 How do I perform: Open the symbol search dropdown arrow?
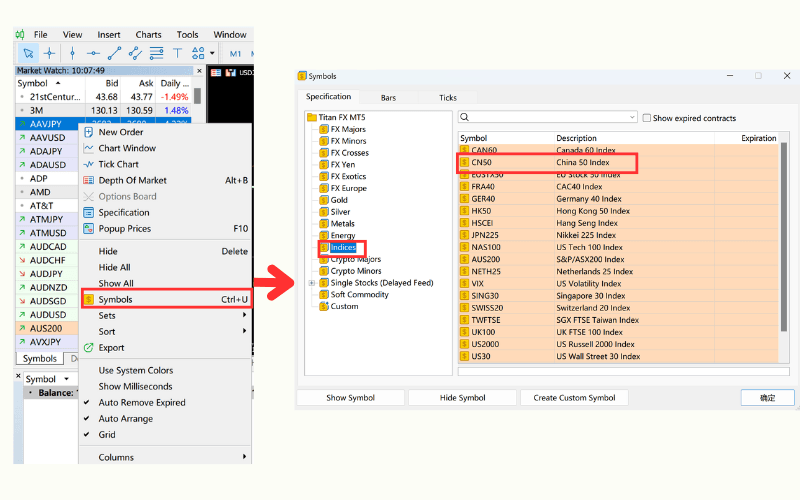pyautogui.click(x=631, y=117)
